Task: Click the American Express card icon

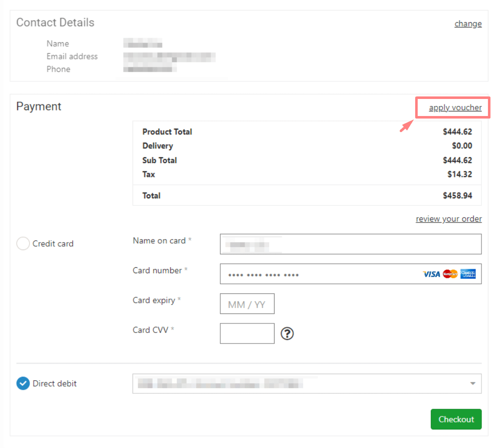Action: click(x=468, y=274)
